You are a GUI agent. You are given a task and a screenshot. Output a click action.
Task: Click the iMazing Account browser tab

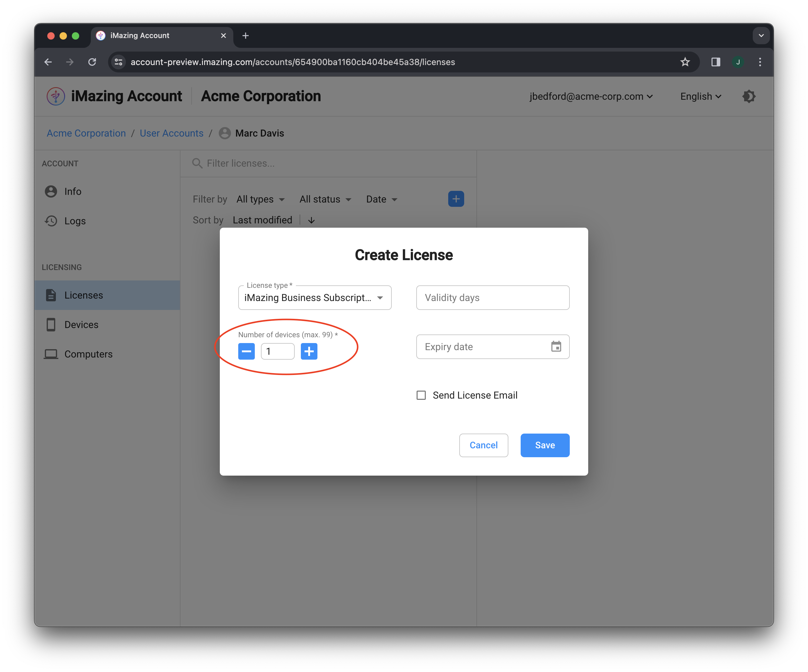point(161,35)
